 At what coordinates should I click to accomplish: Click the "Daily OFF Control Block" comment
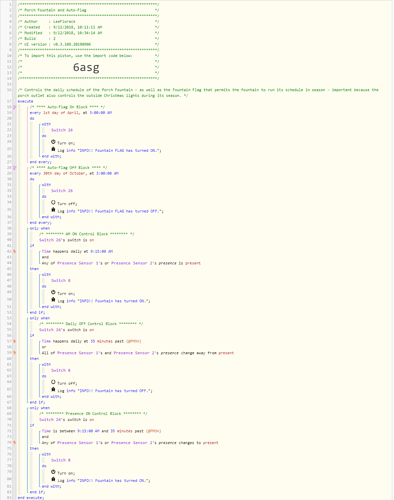(x=91, y=324)
